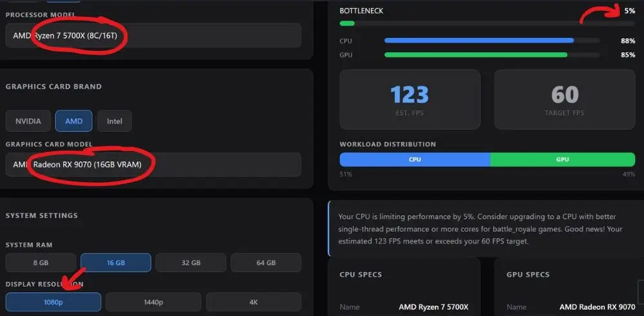Click the 88% CPU usage value
This screenshot has height=316, width=644.
click(x=628, y=41)
